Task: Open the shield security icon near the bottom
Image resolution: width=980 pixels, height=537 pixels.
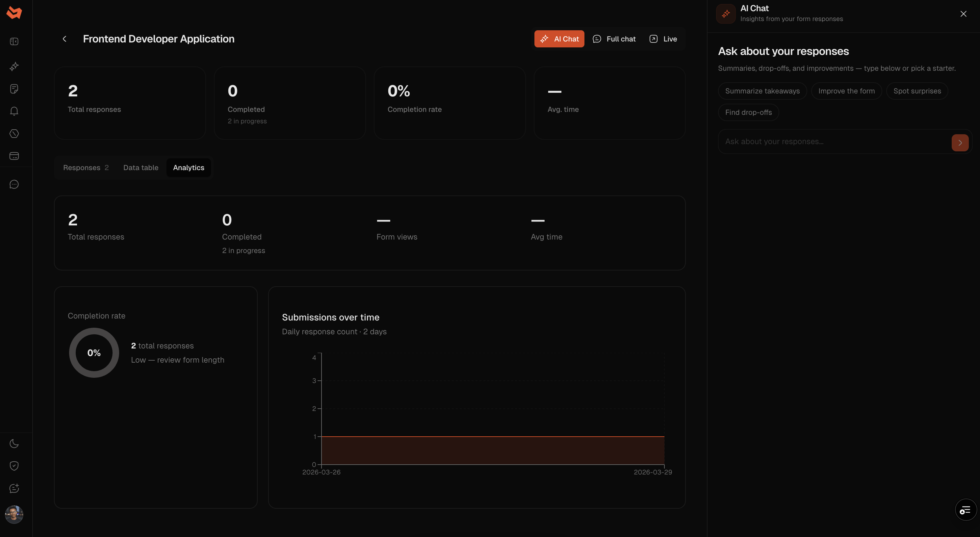Action: [x=14, y=466]
